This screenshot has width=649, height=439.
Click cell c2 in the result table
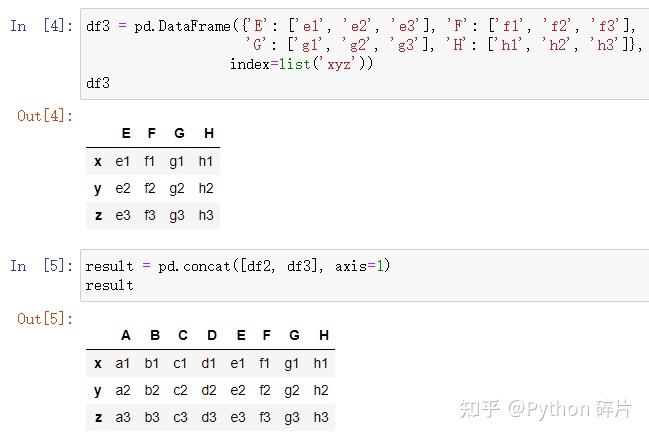[x=182, y=390]
